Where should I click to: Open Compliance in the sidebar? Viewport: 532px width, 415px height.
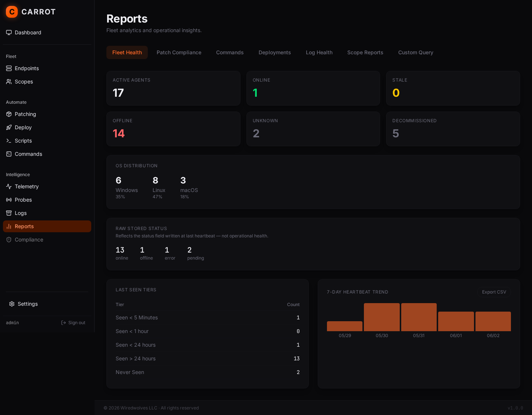pos(47,240)
